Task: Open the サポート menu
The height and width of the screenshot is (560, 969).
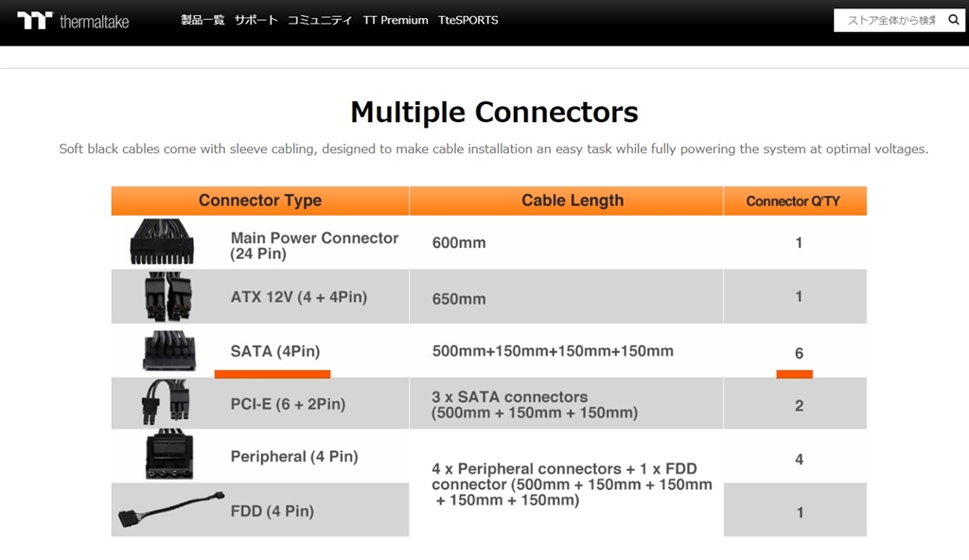Action: click(256, 20)
